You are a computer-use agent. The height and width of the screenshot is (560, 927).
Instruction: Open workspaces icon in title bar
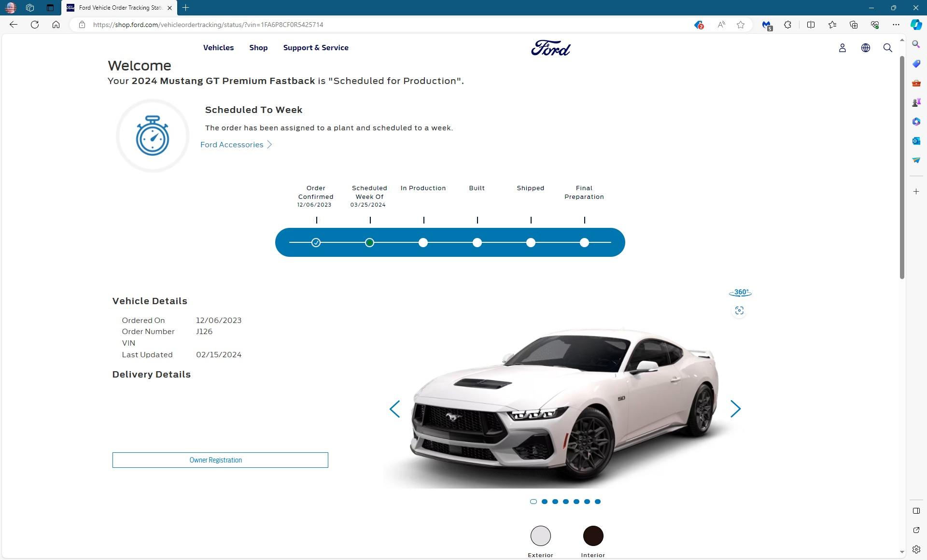pyautogui.click(x=30, y=8)
